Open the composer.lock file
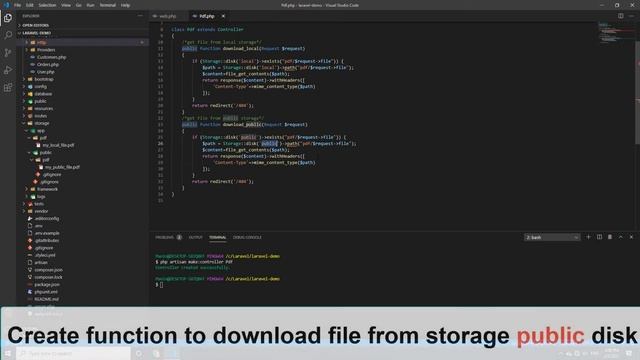640x360 pixels. point(48,277)
